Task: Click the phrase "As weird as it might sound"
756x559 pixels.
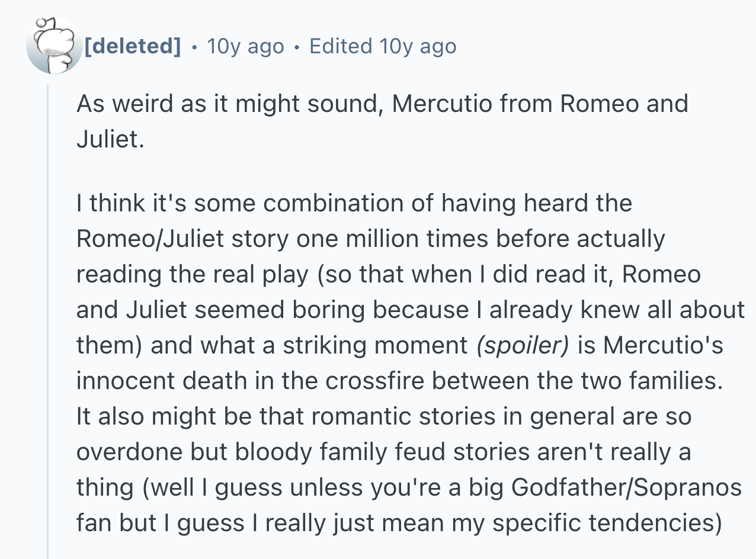Action: coord(227,104)
